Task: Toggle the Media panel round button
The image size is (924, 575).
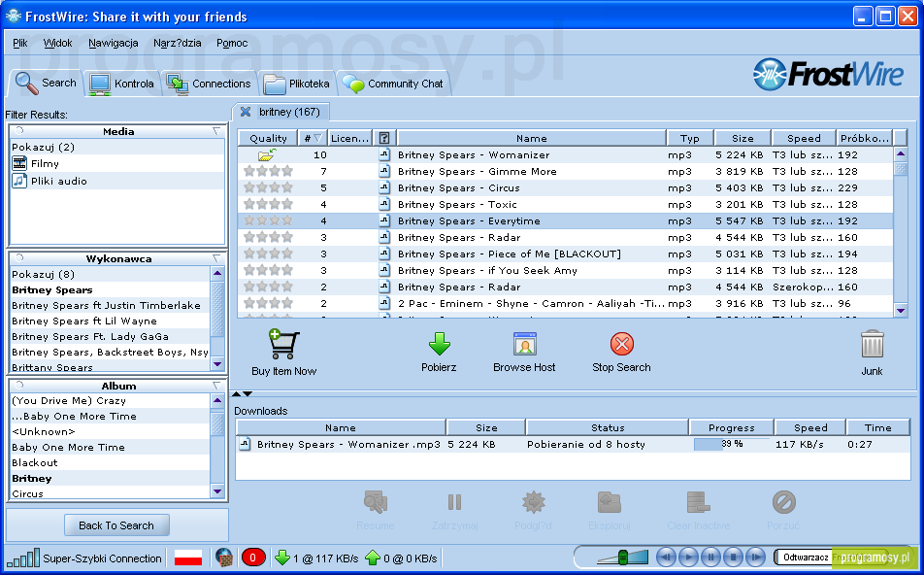Action: [19, 130]
